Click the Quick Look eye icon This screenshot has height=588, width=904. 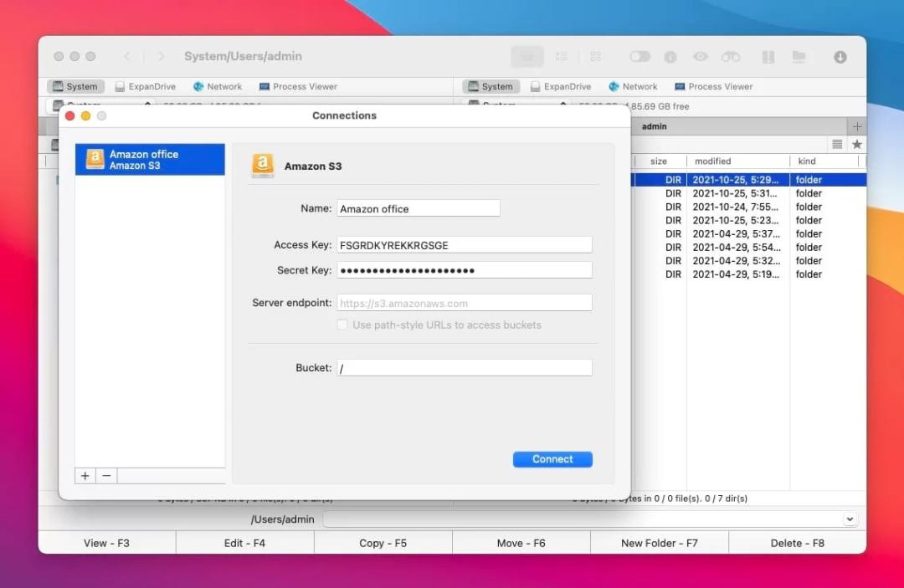click(700, 56)
